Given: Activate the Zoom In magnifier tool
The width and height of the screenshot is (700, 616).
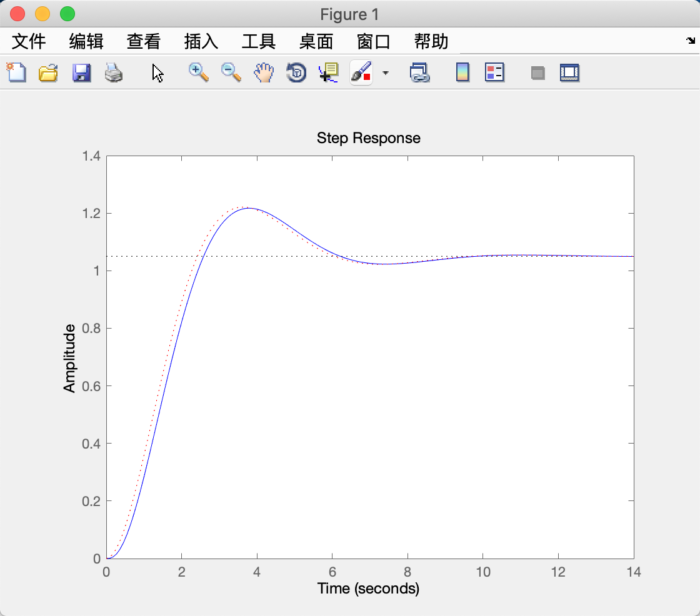Looking at the screenshot, I should [198, 72].
